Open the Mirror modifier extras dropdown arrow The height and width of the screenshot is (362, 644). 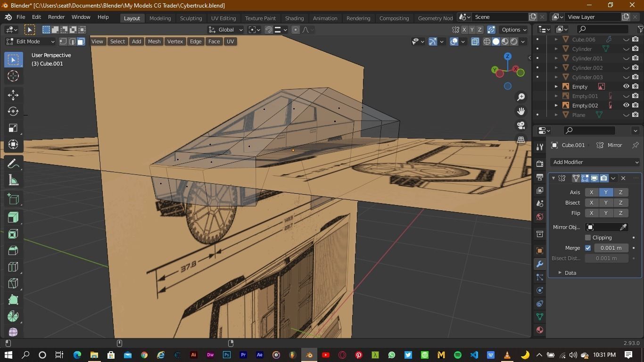[613, 178]
